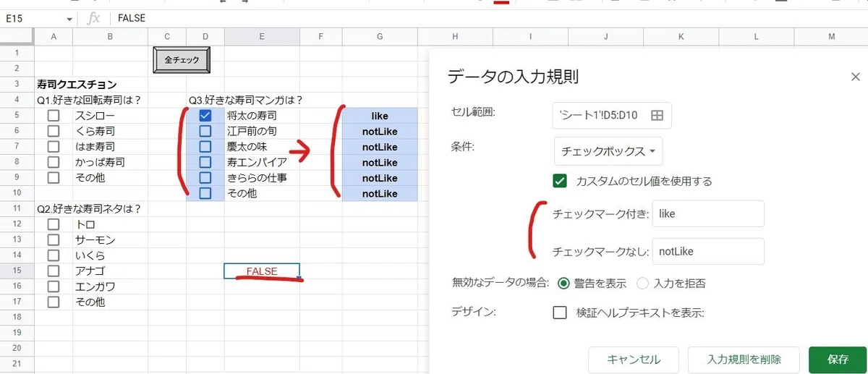Select the notLike cell beside 江戸前の旬
The height and width of the screenshot is (374, 868).
pos(380,131)
